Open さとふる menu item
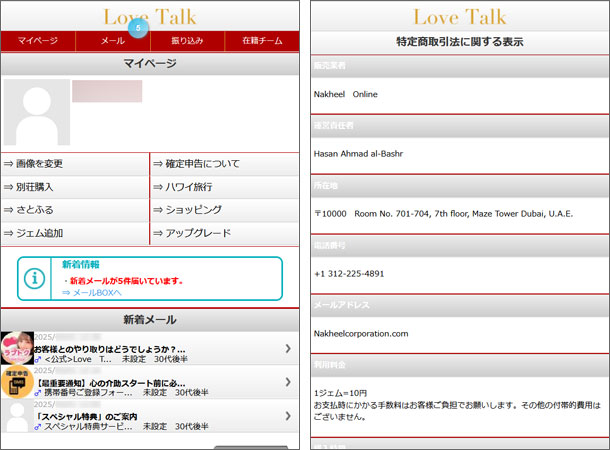The image size is (610, 450). [75, 210]
